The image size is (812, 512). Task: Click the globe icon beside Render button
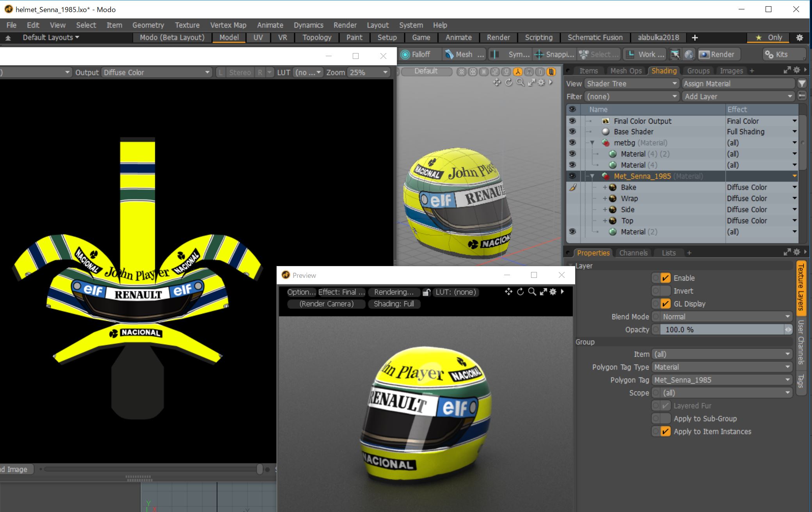689,55
